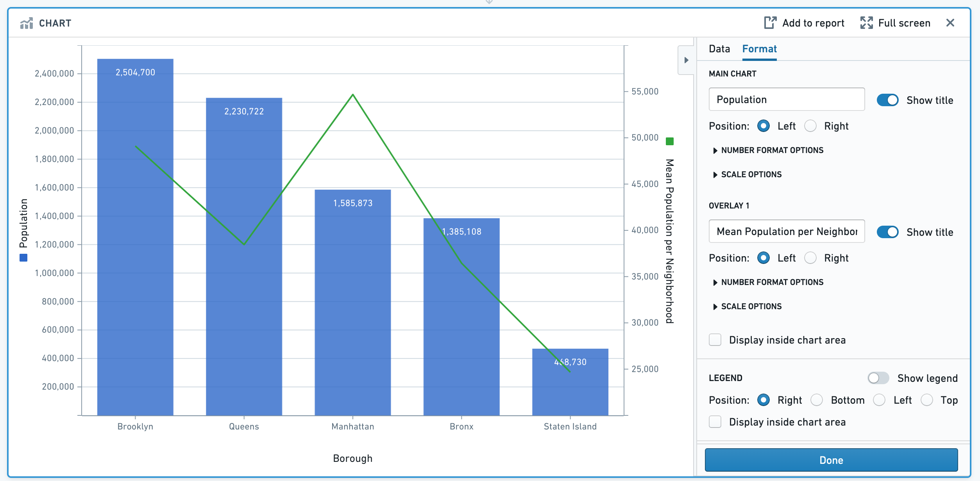Collapse the side panel with arrow handle
Screen dimensions: 980x481
click(x=686, y=60)
